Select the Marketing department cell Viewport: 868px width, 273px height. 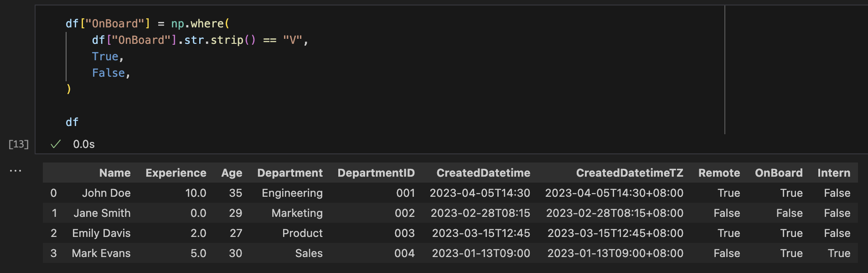click(x=297, y=213)
